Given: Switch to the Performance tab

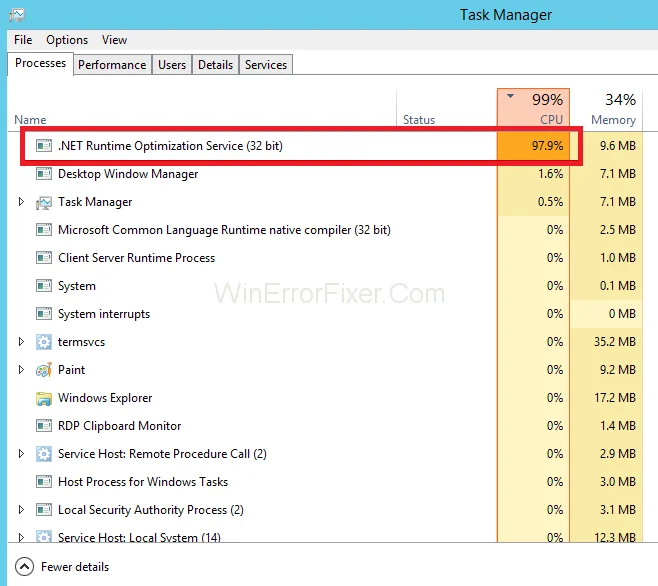Looking at the screenshot, I should [x=112, y=65].
